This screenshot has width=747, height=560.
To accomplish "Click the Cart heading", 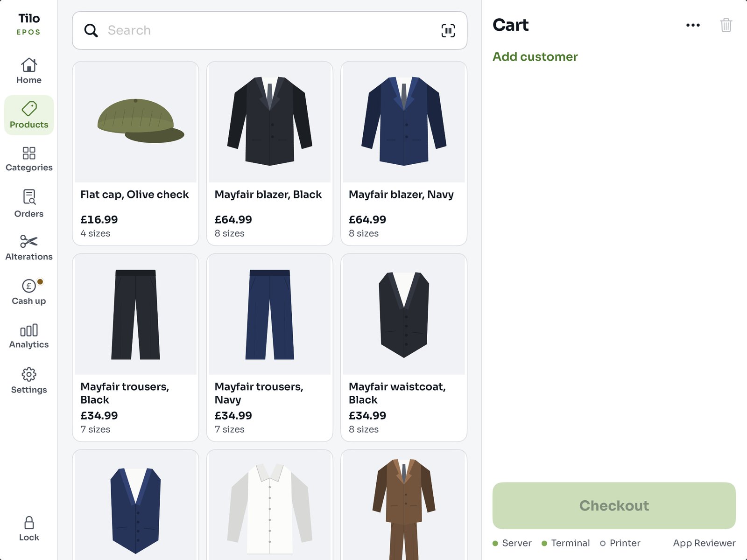I will click(510, 25).
